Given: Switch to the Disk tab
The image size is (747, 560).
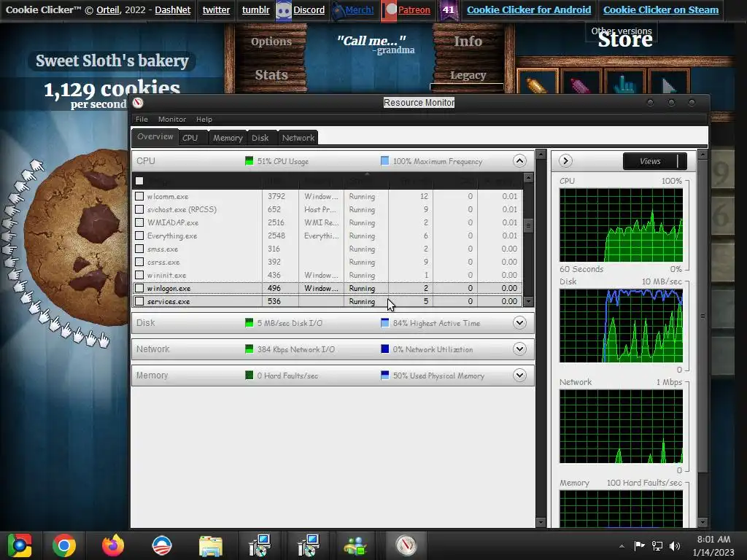Looking at the screenshot, I should click(260, 138).
